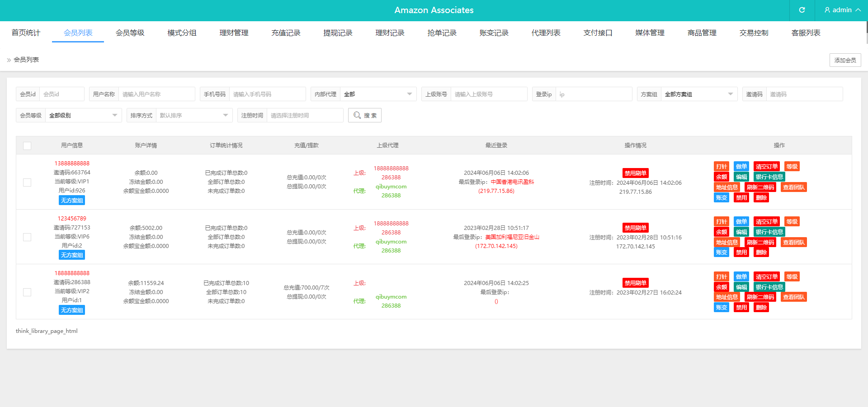Select the checkbox for user 123456789

(27, 237)
